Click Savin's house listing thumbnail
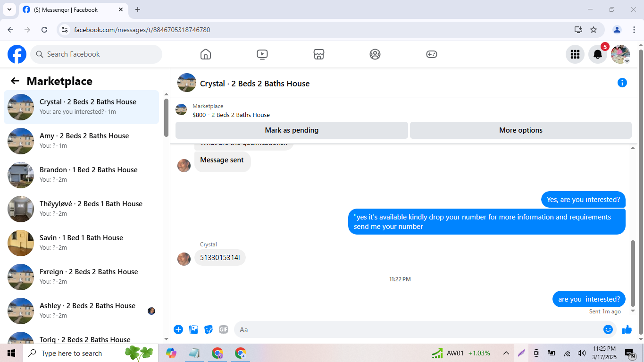The height and width of the screenshot is (362, 644). [x=21, y=243]
